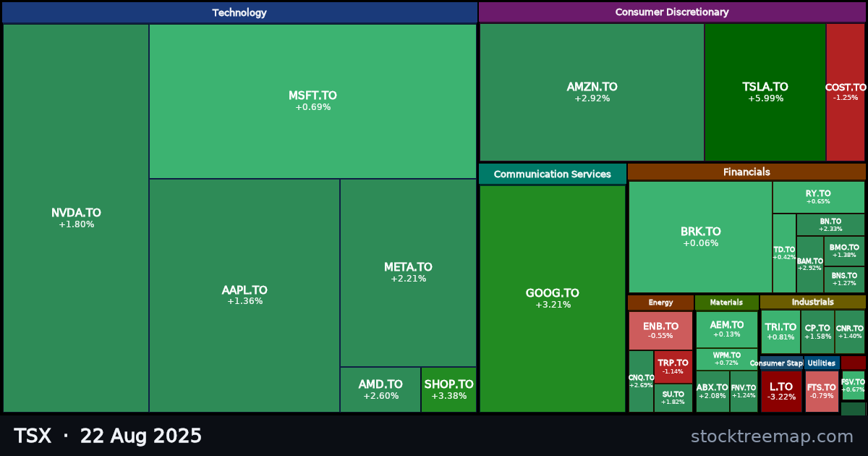Select the BNS.TO tile

point(844,279)
